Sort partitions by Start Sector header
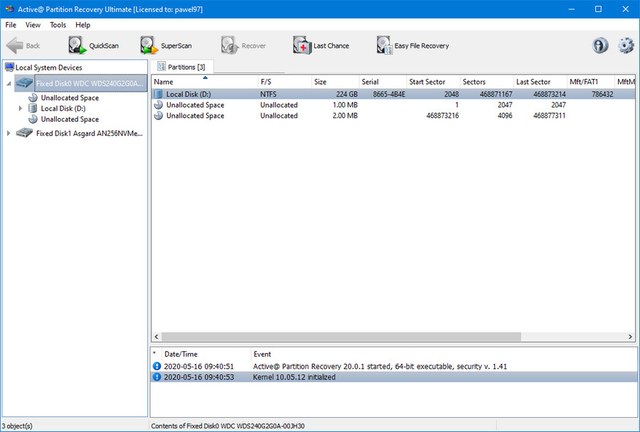Screen dimensions: 640x432 click(x=427, y=81)
